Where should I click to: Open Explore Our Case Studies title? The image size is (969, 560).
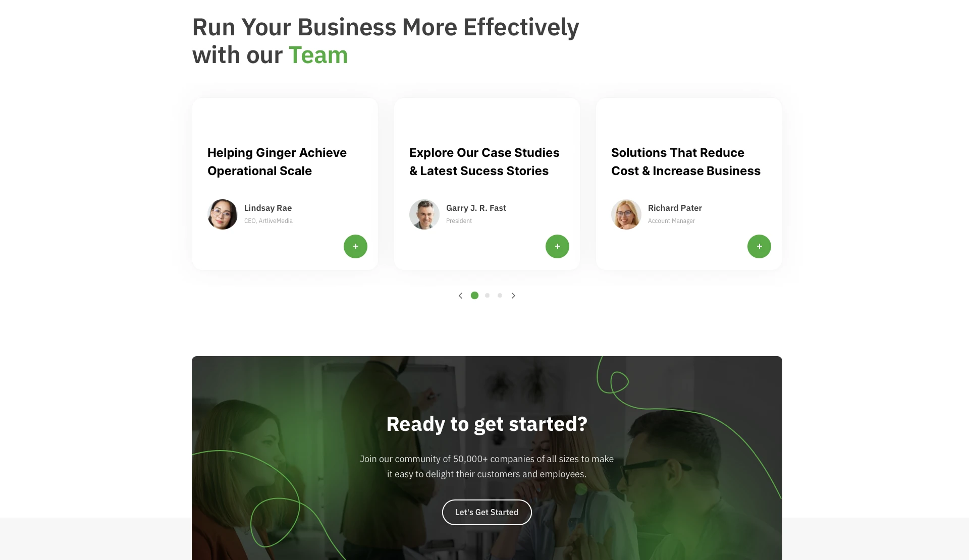click(484, 161)
